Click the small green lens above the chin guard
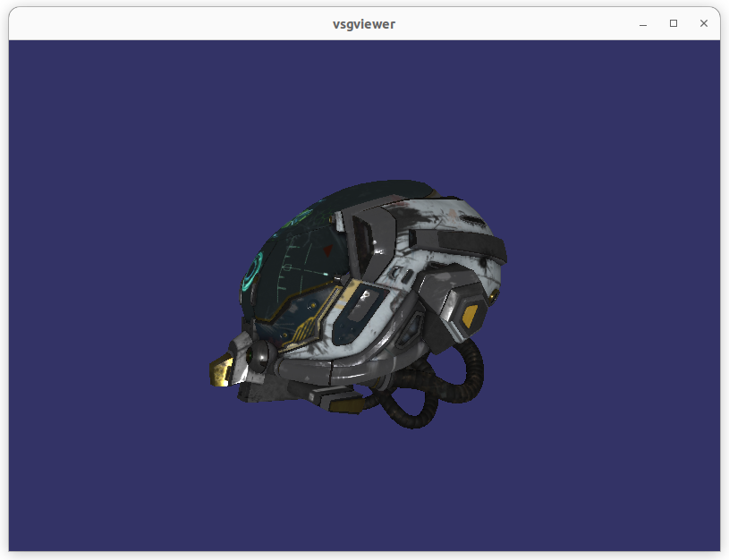The width and height of the screenshot is (729, 560). pyautogui.click(x=248, y=356)
